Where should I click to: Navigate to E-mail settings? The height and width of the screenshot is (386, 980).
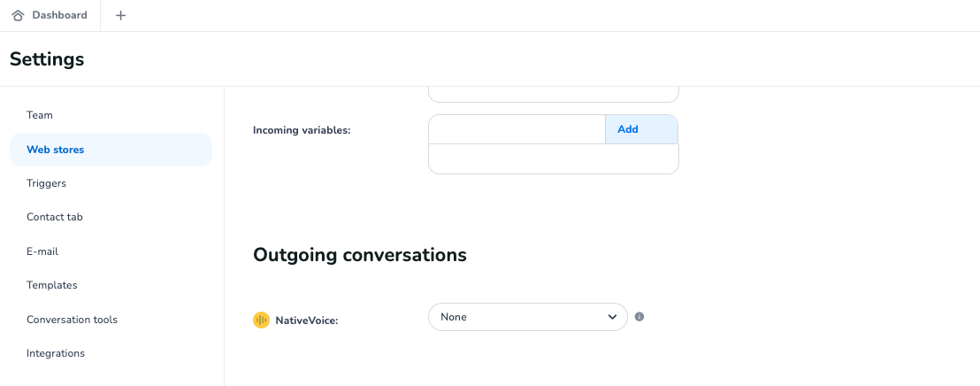tap(42, 251)
